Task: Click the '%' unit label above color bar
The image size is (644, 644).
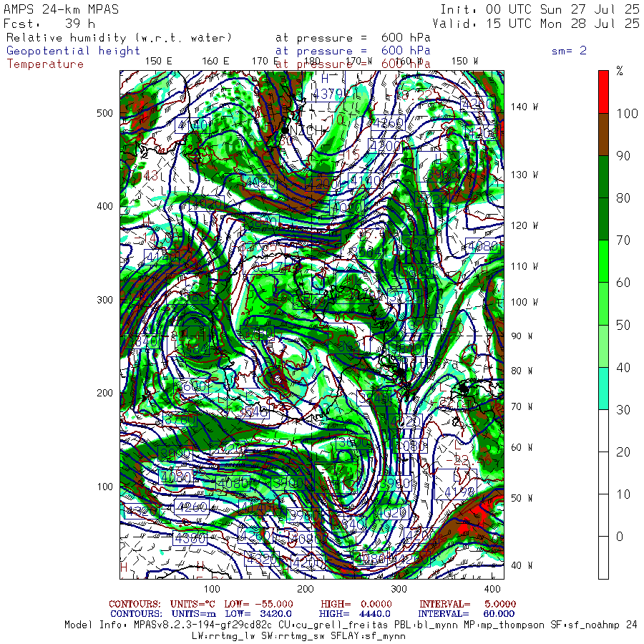Action: click(x=620, y=72)
